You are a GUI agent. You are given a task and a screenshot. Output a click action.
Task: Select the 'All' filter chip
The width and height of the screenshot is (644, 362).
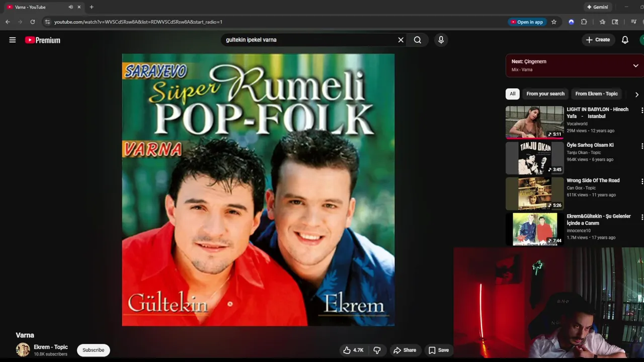click(x=512, y=94)
